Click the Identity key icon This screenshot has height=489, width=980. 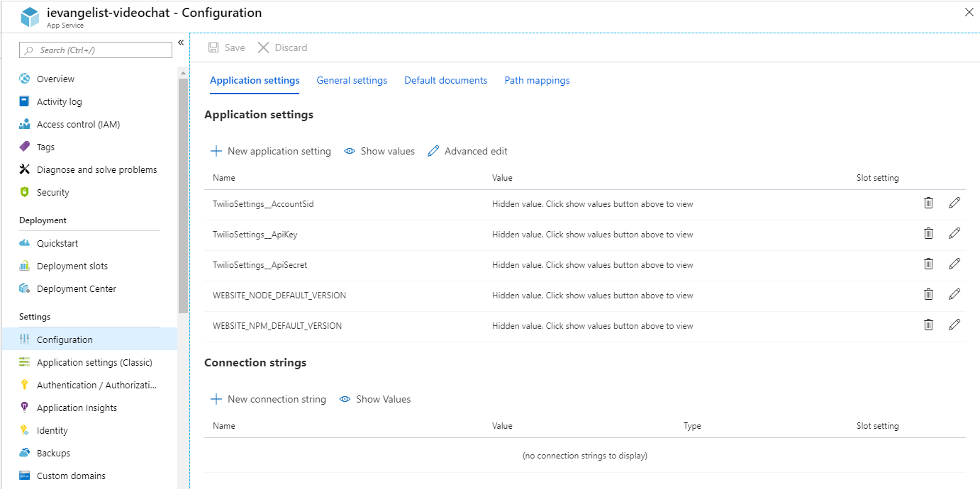(25, 430)
